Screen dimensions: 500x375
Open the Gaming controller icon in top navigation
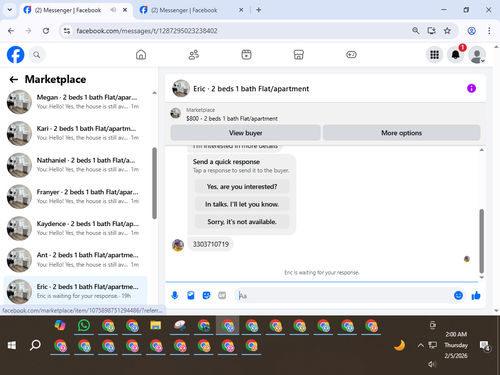click(x=351, y=55)
